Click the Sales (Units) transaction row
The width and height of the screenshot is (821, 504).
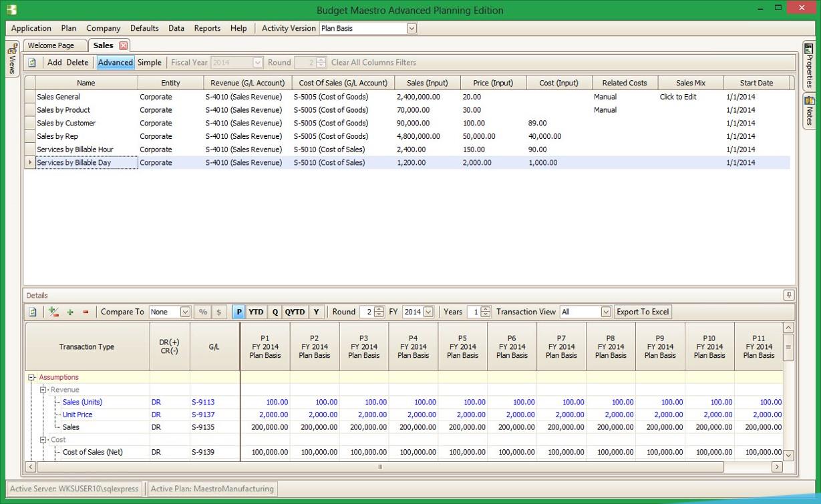(x=403, y=403)
